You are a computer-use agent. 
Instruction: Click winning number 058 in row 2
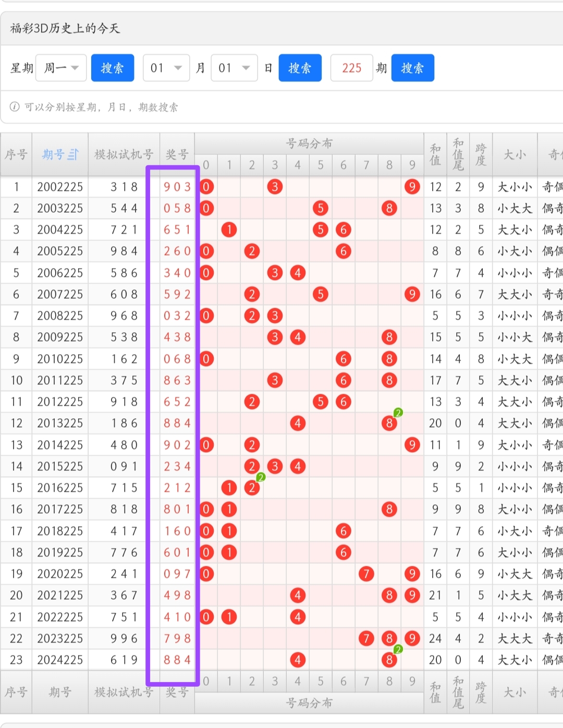click(x=177, y=208)
